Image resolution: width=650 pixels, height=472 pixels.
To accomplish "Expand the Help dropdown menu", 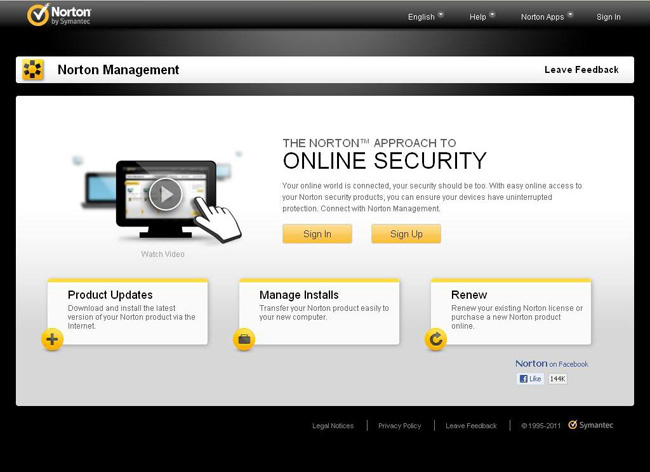I will coord(482,17).
